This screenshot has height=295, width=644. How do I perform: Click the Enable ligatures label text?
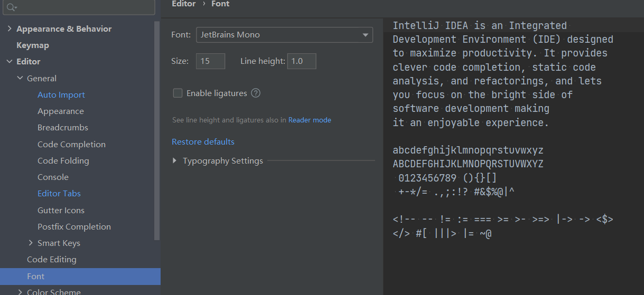tap(217, 93)
